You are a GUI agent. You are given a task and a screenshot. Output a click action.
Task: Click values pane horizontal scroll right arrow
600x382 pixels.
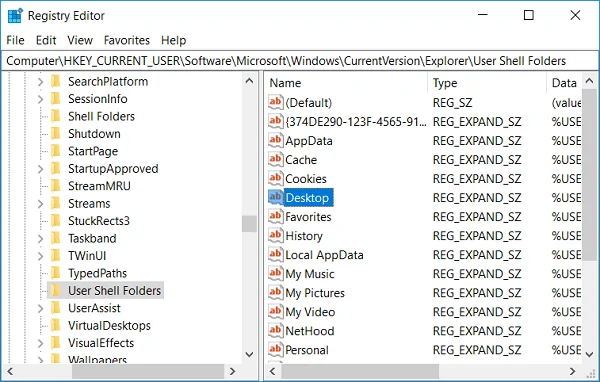tap(572, 371)
